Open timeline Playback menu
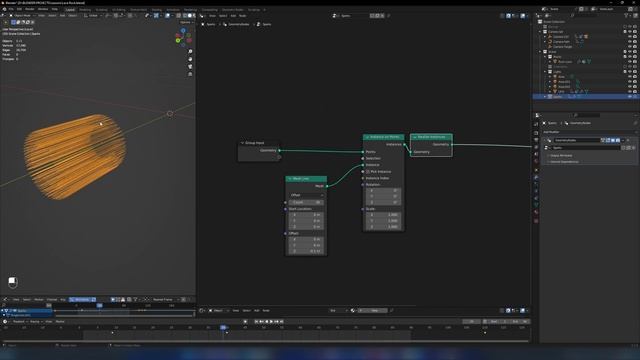 tap(19, 322)
